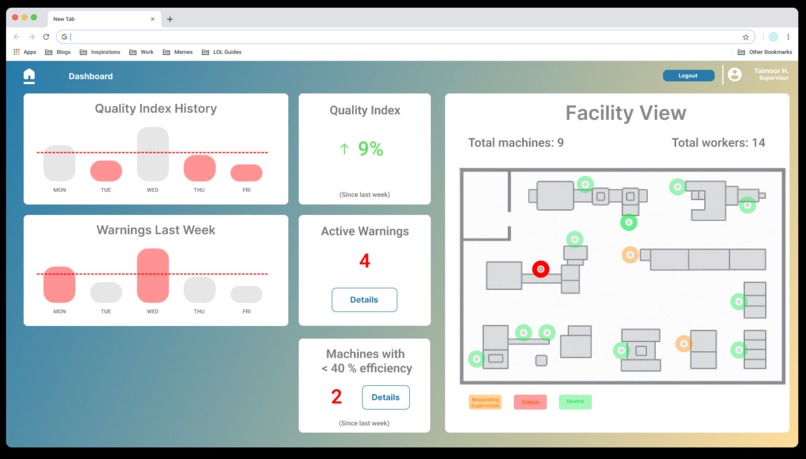Go to the dashboard home icon
Screen dimensions: 806x459
pos(29,76)
